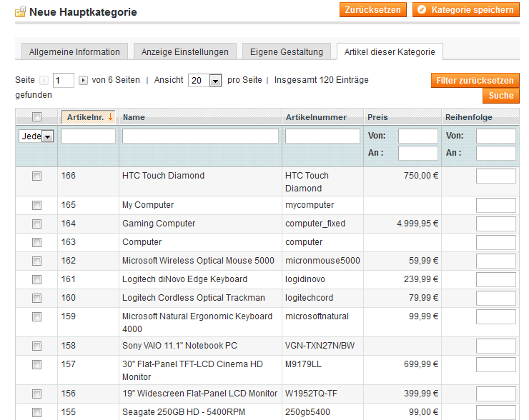Sort by Reihenfolge column header

pos(469,117)
